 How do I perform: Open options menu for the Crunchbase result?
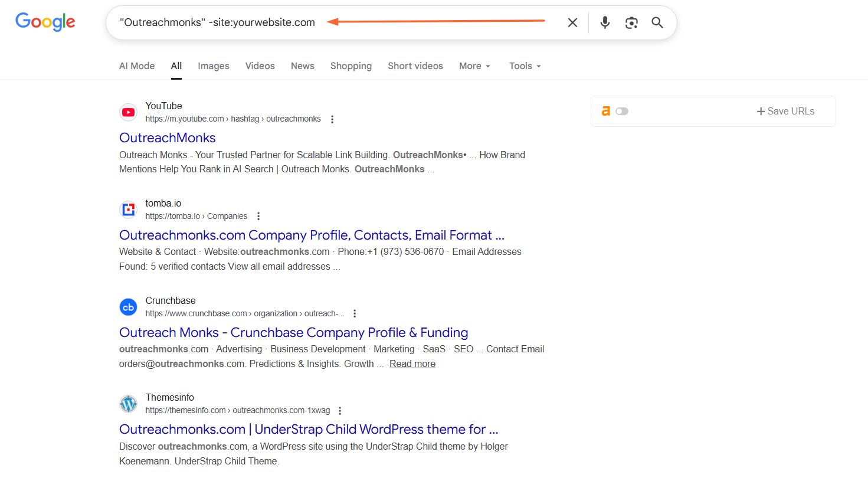[355, 313]
